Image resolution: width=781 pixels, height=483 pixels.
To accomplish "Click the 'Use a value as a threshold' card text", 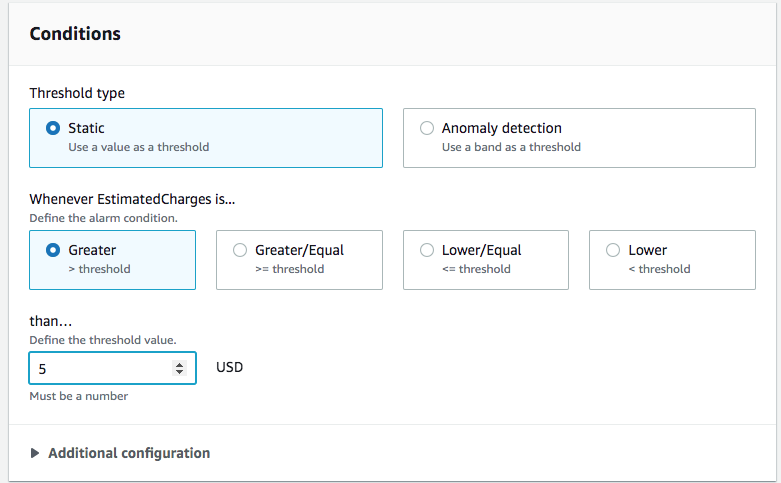I will (x=138, y=147).
